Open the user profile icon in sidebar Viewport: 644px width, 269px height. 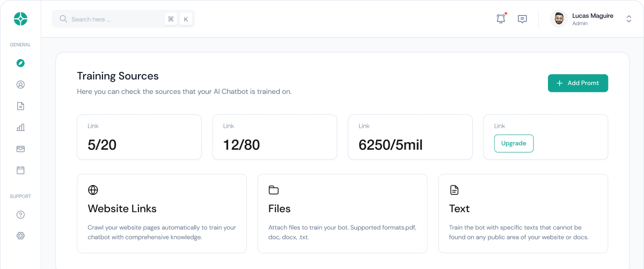[20, 85]
